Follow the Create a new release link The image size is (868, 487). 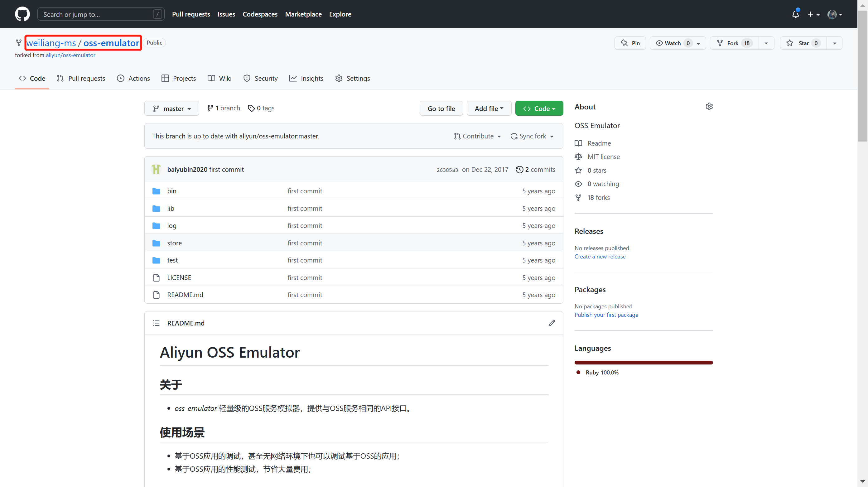point(600,257)
